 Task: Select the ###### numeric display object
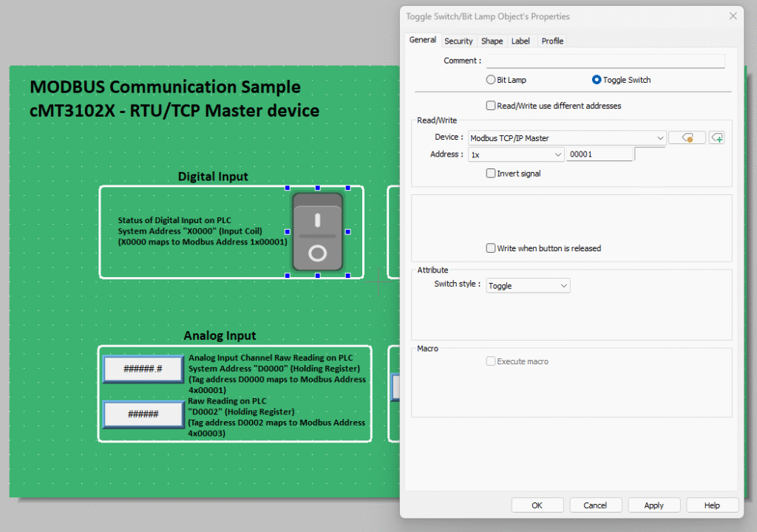[143, 415]
